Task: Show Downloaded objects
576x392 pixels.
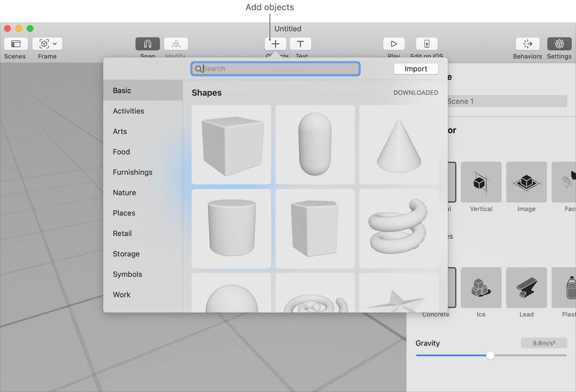Action: point(415,93)
